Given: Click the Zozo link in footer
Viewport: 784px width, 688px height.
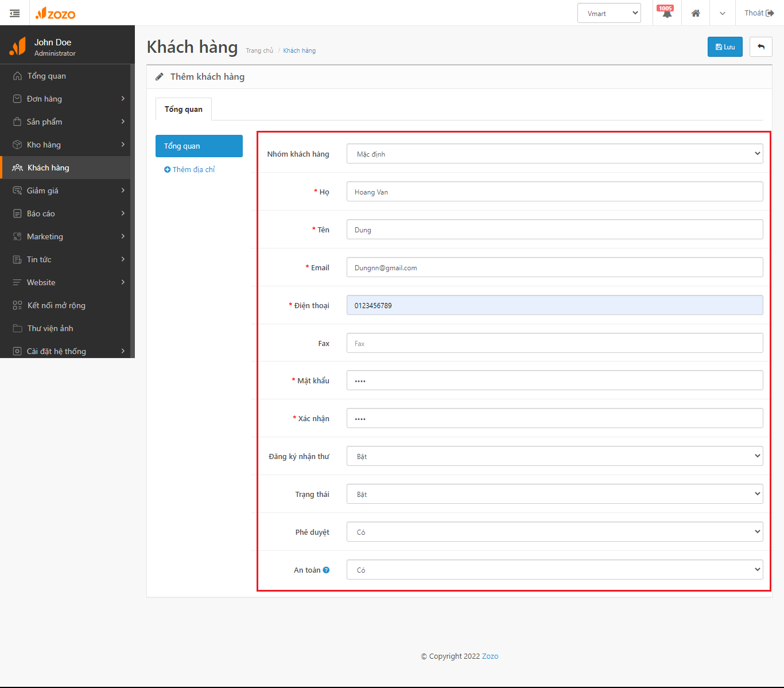Looking at the screenshot, I should [490, 656].
